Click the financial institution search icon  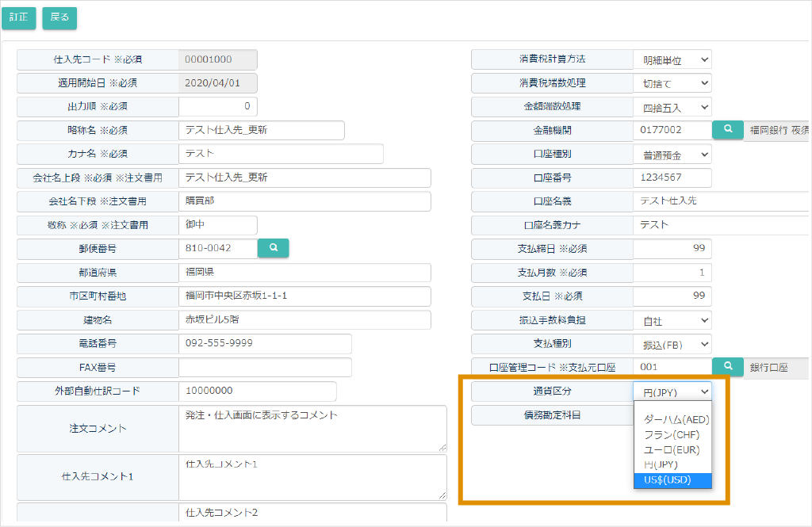(727, 130)
